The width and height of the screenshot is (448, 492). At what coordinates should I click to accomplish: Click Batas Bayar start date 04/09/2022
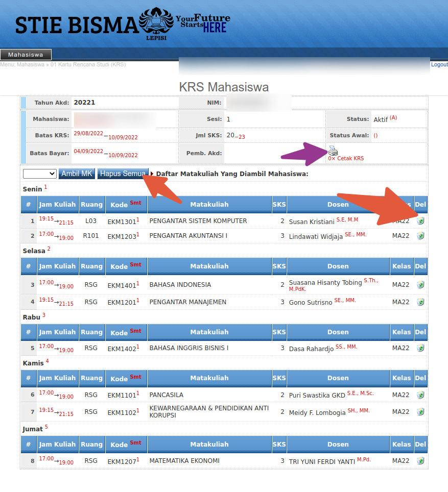(88, 151)
